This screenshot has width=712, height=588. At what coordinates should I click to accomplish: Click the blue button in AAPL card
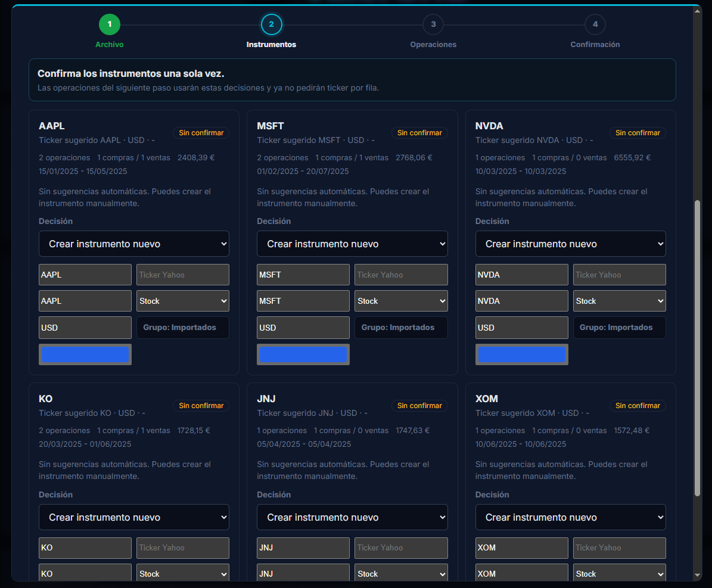(x=85, y=354)
